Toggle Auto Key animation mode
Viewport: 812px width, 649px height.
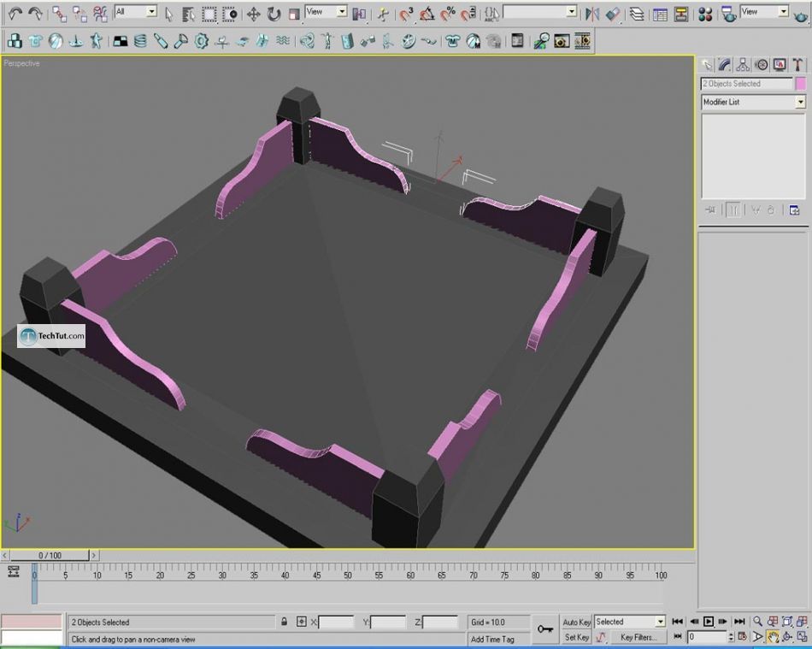click(x=576, y=622)
